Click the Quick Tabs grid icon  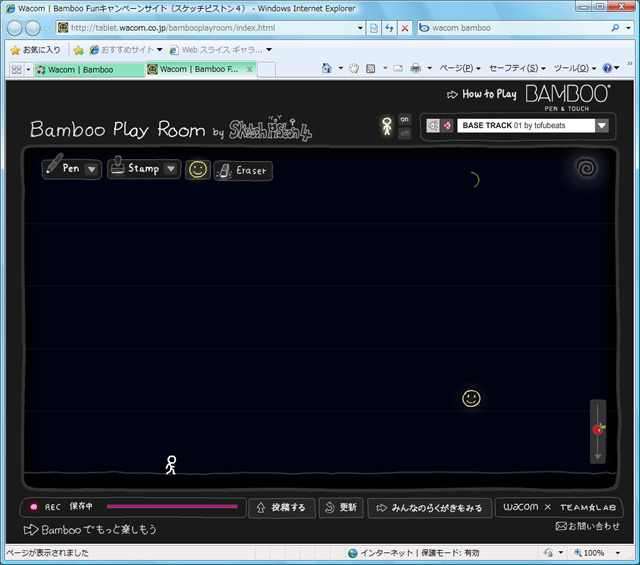(x=17, y=69)
